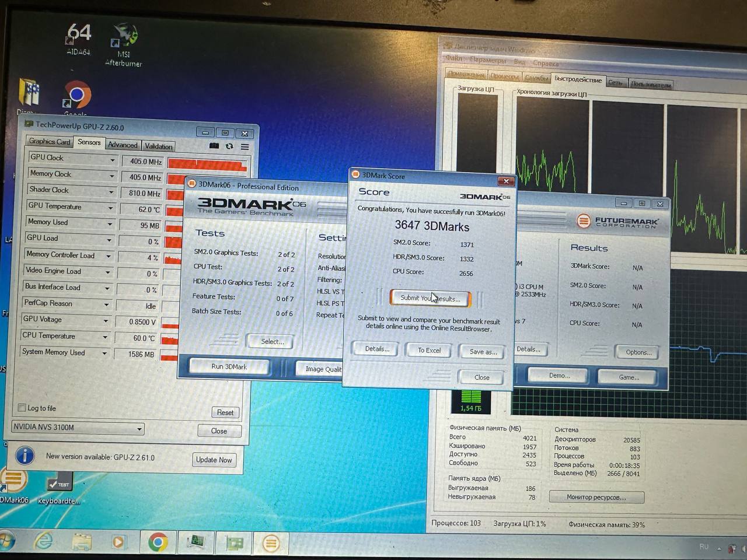Click Game button in 3DMark06

click(629, 377)
